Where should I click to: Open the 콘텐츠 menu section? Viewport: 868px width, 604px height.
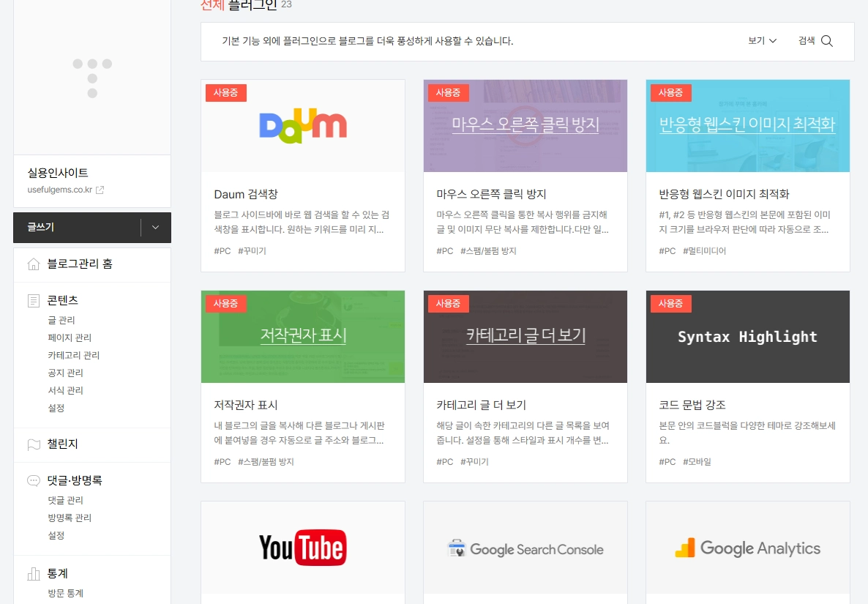click(x=62, y=301)
